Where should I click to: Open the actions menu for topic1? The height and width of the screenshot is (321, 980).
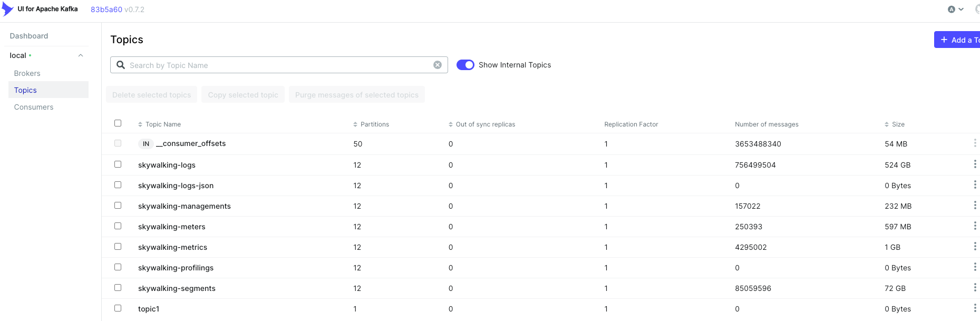click(975, 308)
